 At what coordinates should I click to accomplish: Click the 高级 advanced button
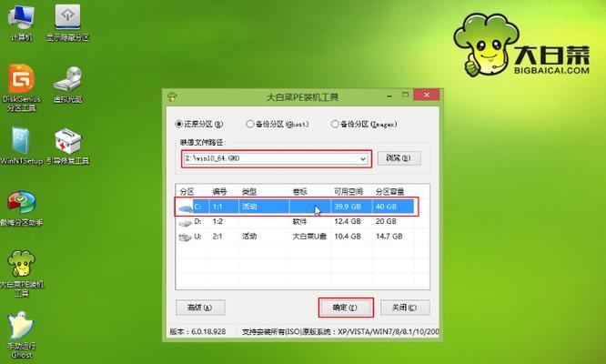pos(200,308)
